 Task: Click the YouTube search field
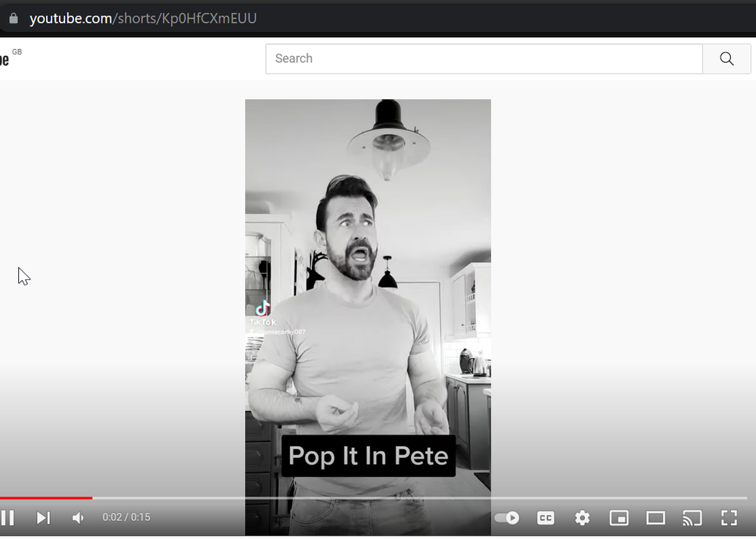tap(484, 59)
